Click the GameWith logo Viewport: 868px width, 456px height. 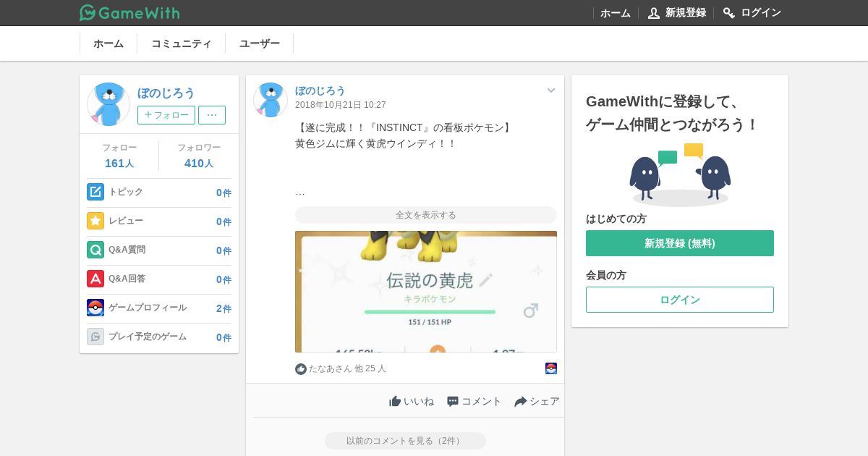click(129, 12)
